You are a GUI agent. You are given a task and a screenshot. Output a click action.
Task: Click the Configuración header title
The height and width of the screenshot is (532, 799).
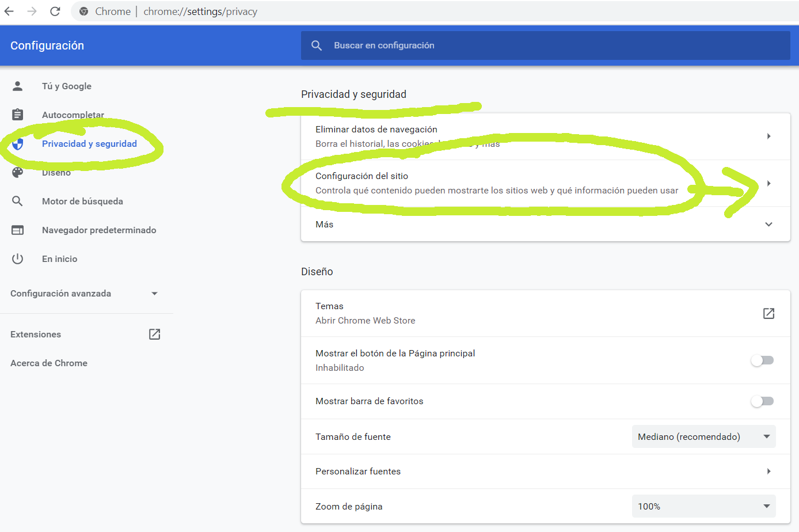click(x=47, y=45)
